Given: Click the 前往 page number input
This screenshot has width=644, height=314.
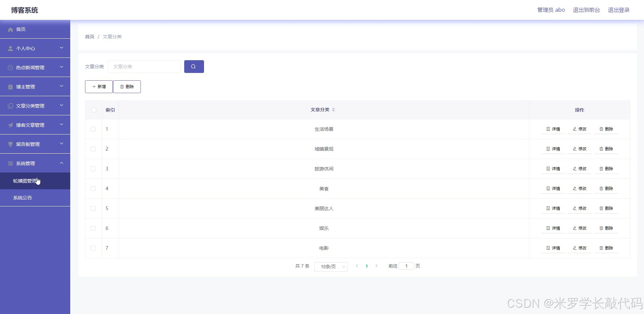Looking at the screenshot, I should [406, 266].
